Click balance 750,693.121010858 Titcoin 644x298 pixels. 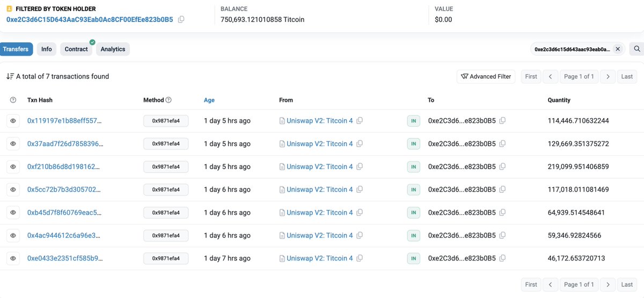click(x=262, y=19)
